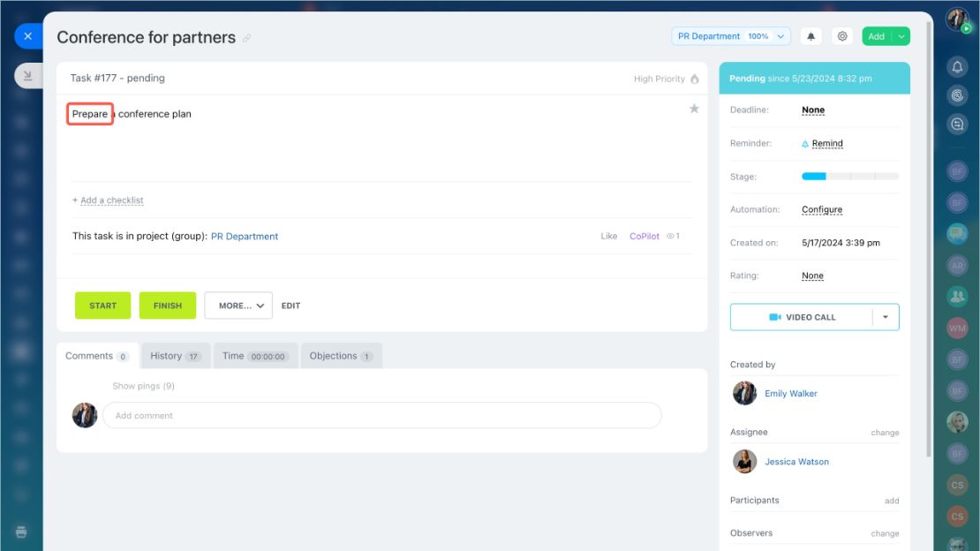This screenshot has width=980, height=551.
Task: Open the PR Department project link
Action: pos(245,237)
